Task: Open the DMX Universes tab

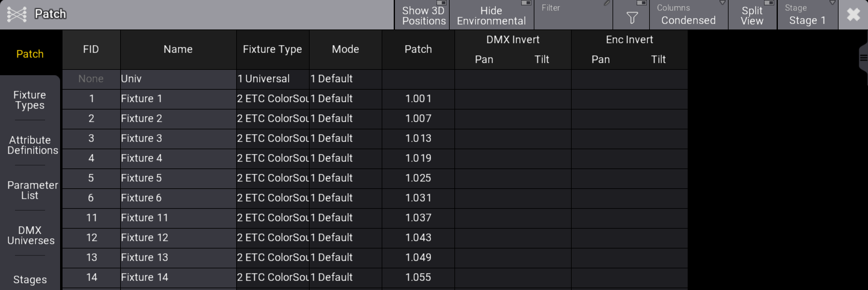Action: coord(30,235)
